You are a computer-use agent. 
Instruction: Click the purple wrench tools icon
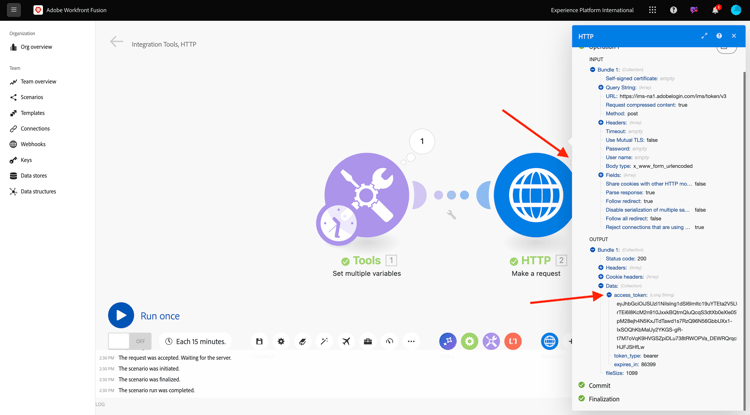click(x=491, y=341)
